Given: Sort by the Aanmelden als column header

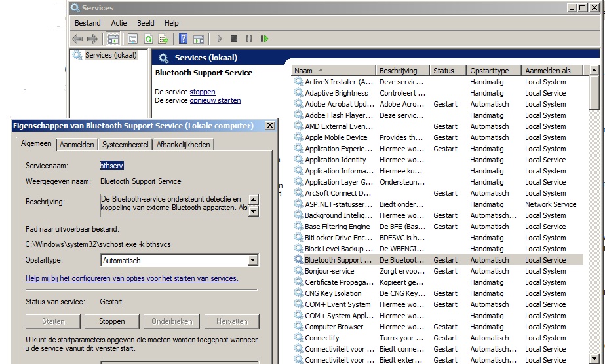Looking at the screenshot, I should click(x=552, y=71).
